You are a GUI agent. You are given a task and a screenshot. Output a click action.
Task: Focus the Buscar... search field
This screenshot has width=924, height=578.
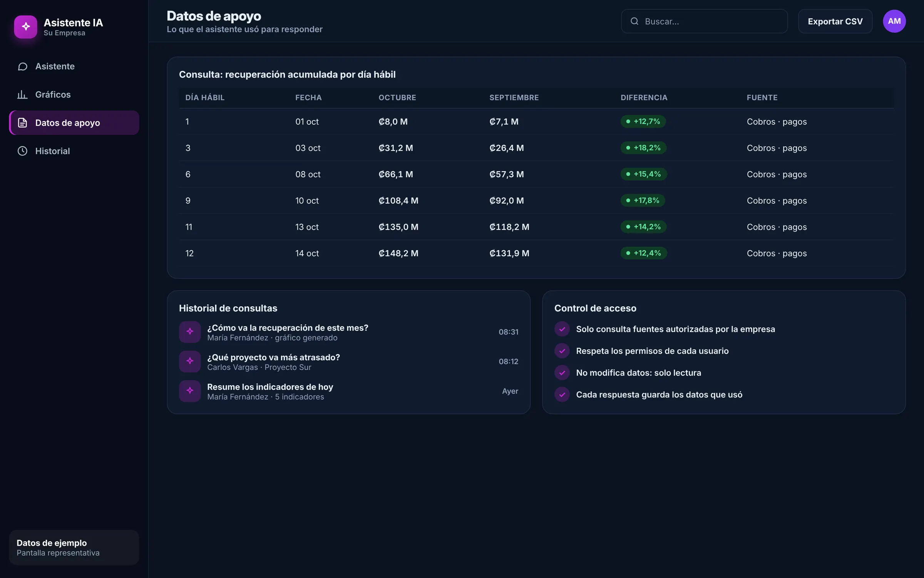704,21
